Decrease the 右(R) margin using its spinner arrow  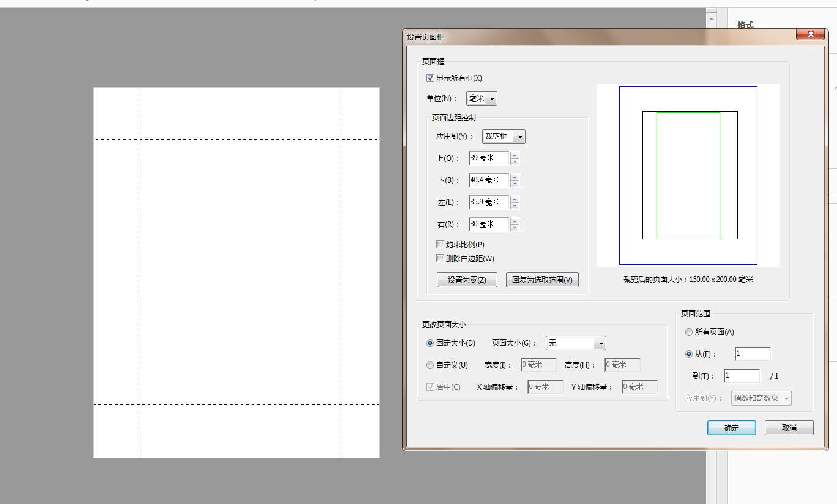coord(514,227)
